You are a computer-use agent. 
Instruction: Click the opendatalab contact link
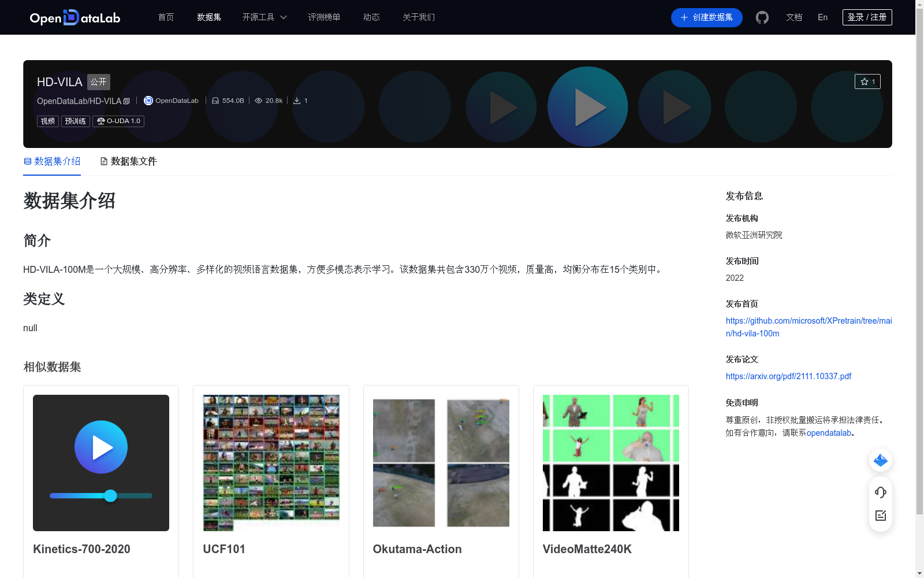829,433
